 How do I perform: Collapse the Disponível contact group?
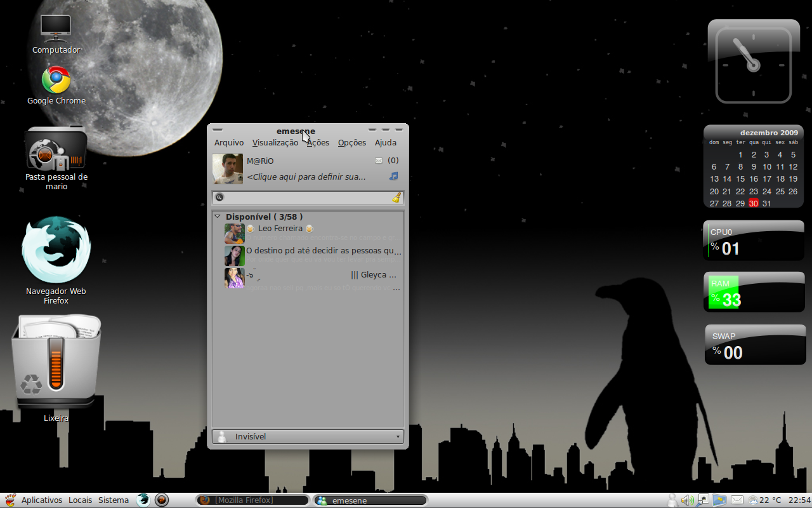click(x=218, y=217)
